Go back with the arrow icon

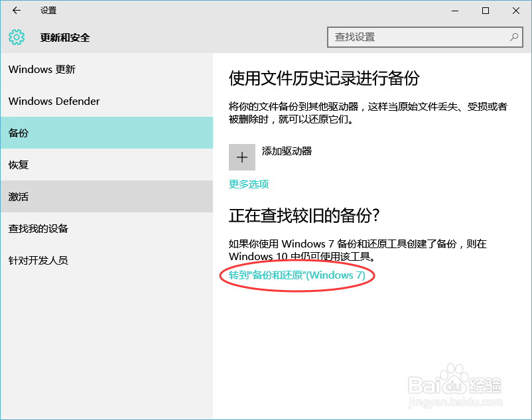point(17,11)
